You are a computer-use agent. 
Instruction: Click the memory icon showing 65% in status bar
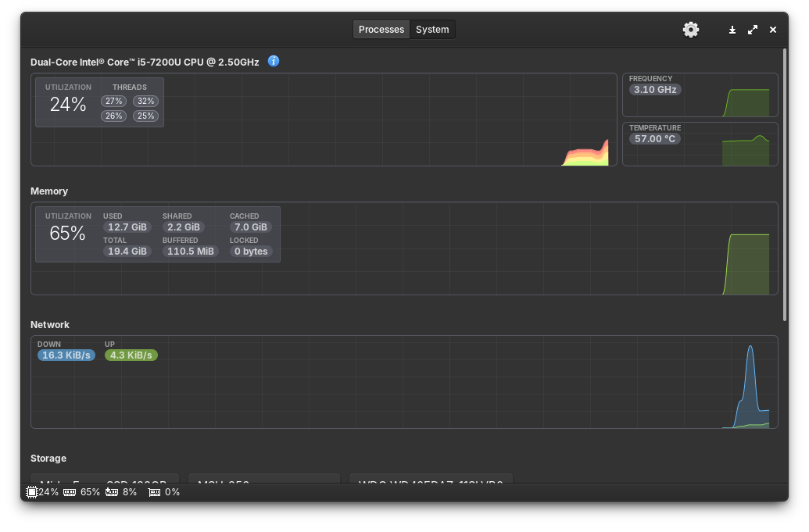click(70, 492)
